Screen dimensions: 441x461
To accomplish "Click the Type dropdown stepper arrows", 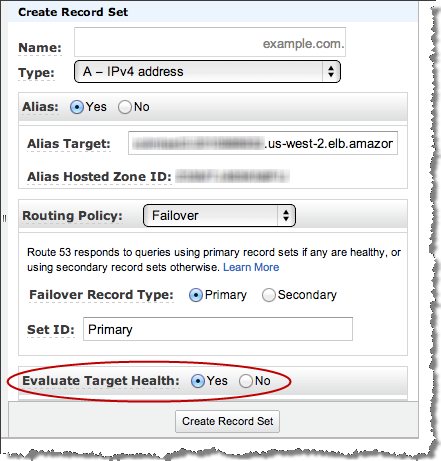I will 331,71.
